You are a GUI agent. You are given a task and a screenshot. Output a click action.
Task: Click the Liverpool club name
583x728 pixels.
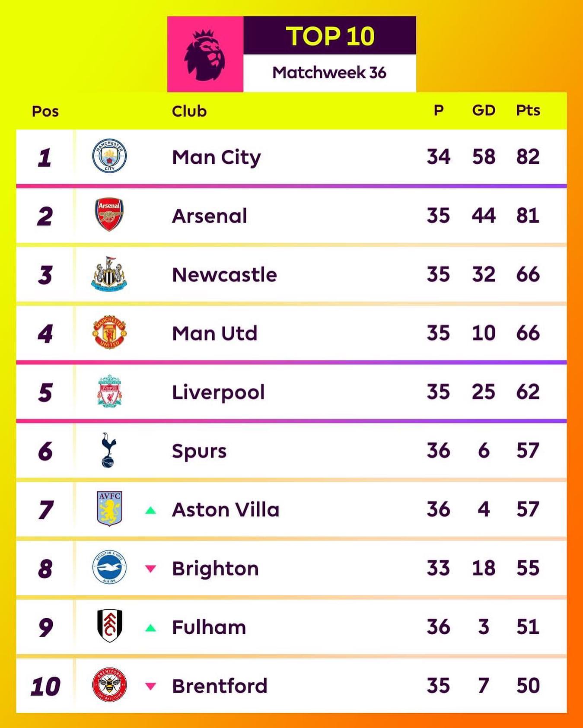point(218,392)
